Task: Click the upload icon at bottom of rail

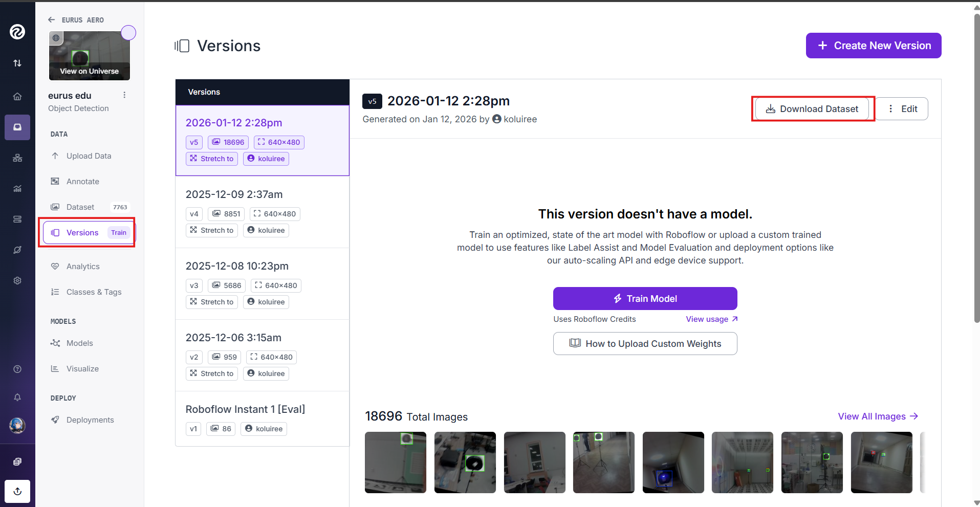Action: [17, 491]
